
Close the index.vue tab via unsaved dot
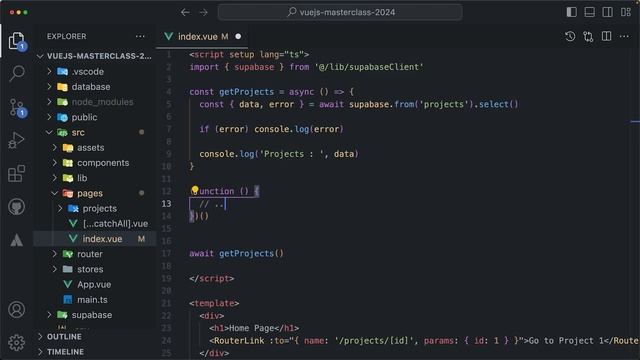coord(238,36)
